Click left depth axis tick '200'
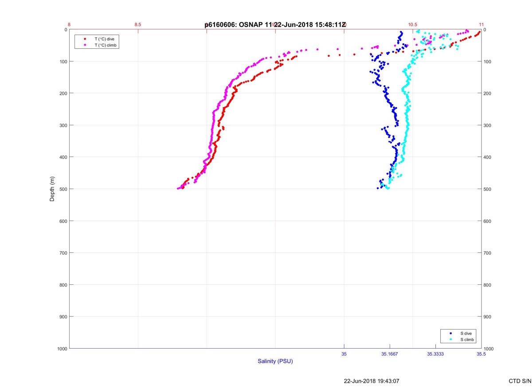 click(x=63, y=93)
